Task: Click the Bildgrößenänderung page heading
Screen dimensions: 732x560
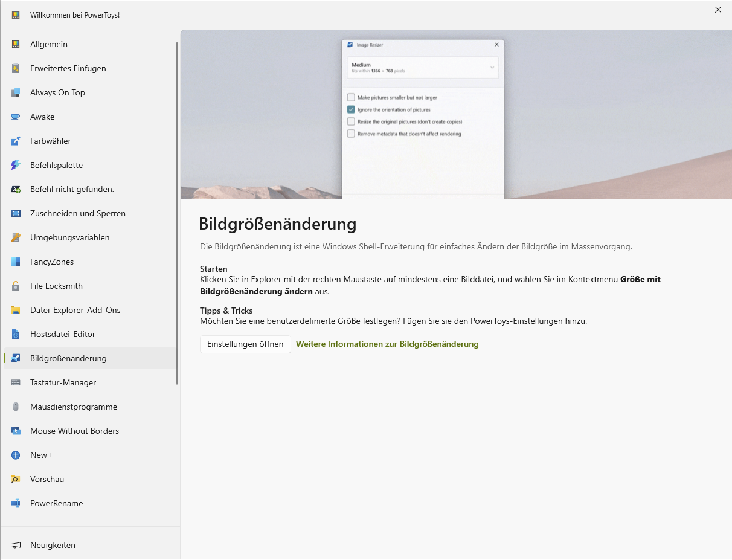Action: click(x=278, y=224)
